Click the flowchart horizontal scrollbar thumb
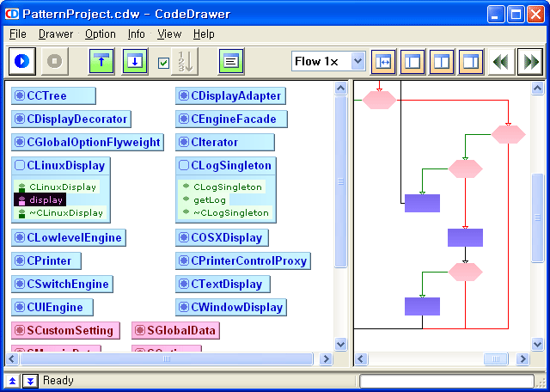The image size is (550, 392). (x=495, y=358)
